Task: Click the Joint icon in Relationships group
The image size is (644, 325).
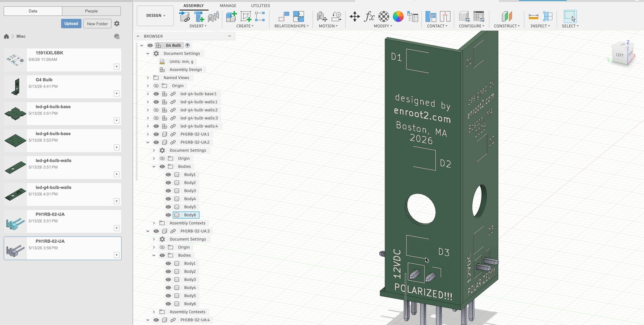Action: click(x=284, y=17)
